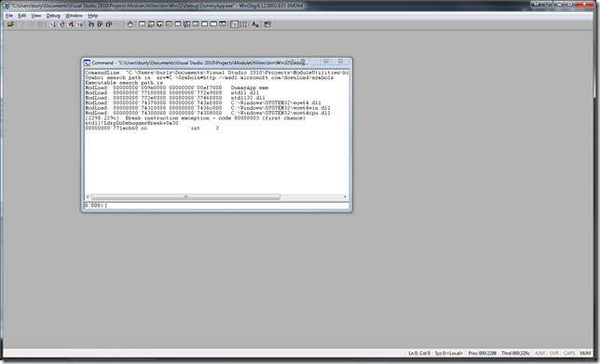The height and width of the screenshot is (364, 600).
Task: Open the Options toolbar icon
Action: coord(267,24)
